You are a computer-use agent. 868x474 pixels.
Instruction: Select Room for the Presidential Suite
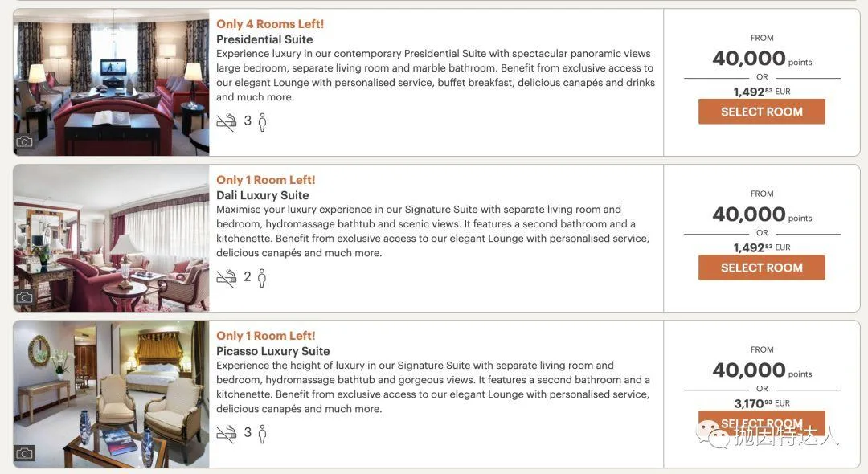click(761, 112)
